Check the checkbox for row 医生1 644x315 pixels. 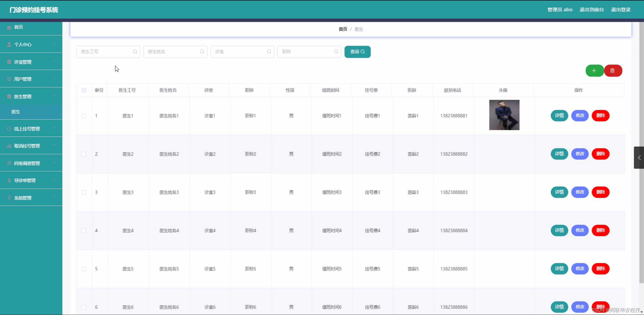coord(84,116)
